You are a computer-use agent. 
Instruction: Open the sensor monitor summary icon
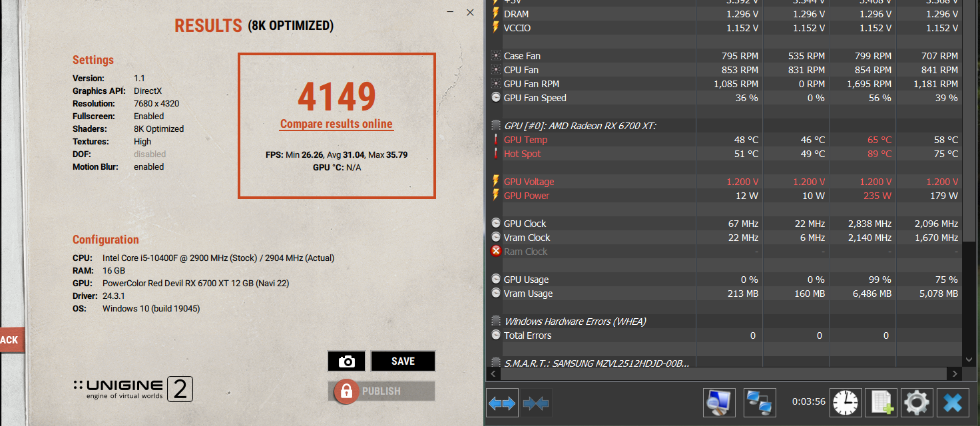[720, 402]
